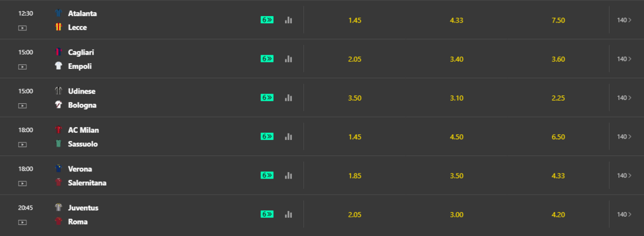Select Atalanta home win odds 1.45
The image size is (644, 236).
[354, 20]
